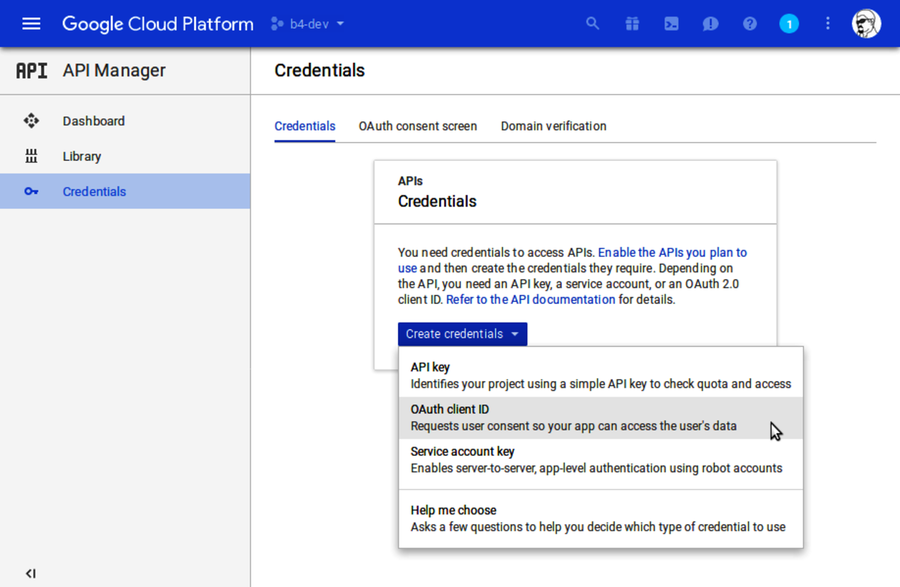Open the Create credentials dropdown arrow
Image resolution: width=900 pixels, height=587 pixels.
[x=515, y=333]
